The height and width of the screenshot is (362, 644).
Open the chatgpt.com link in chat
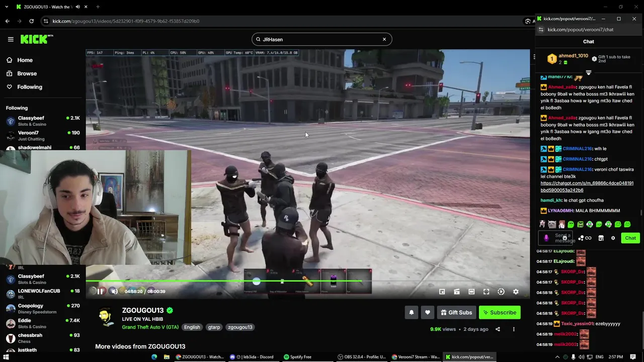(587, 187)
